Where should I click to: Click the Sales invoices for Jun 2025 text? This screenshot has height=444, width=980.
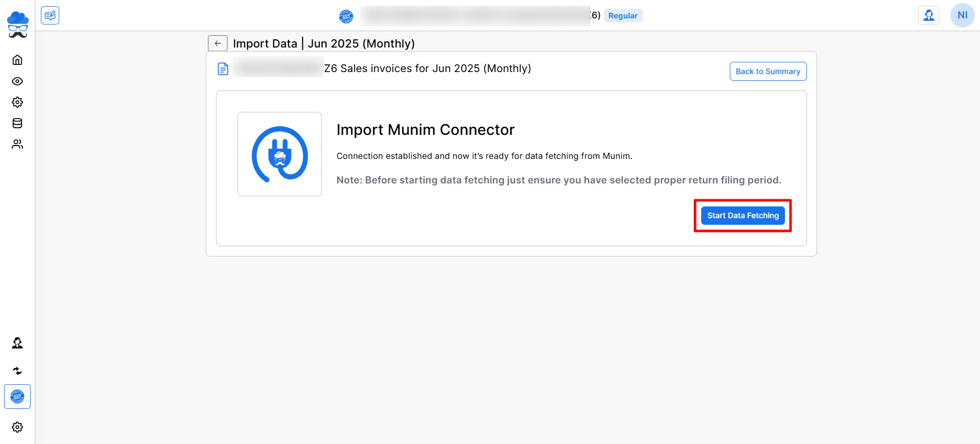point(427,68)
